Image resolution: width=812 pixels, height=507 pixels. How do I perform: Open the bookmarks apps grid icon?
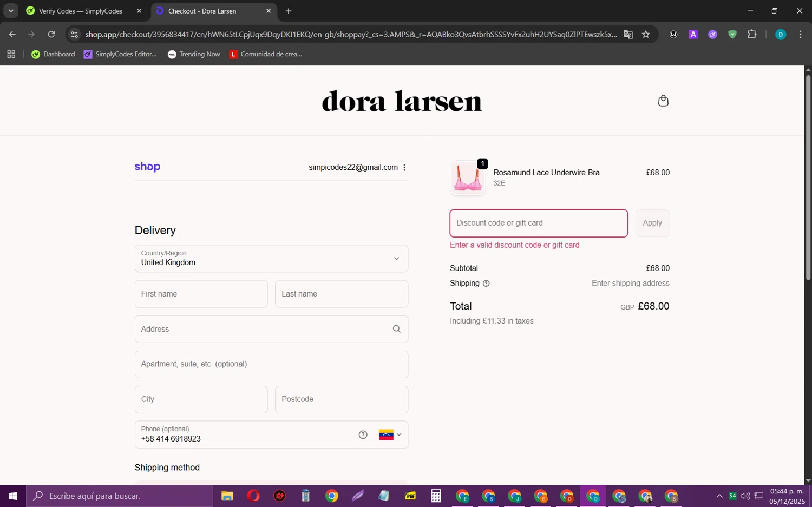pos(11,54)
